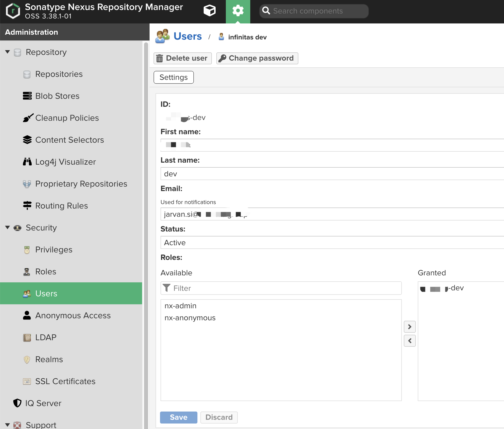Viewport: 504px width, 429px height.
Task: Open the Browse cube icon in header
Action: (209, 11)
